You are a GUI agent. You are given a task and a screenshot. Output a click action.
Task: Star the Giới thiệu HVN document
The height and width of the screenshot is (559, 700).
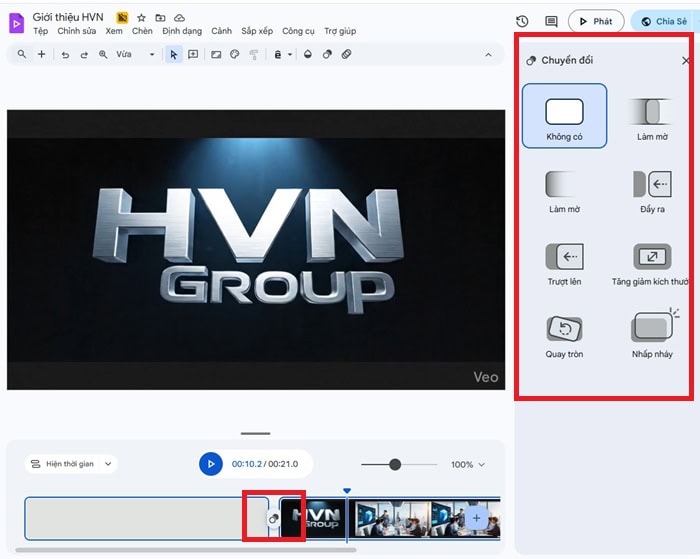[141, 18]
